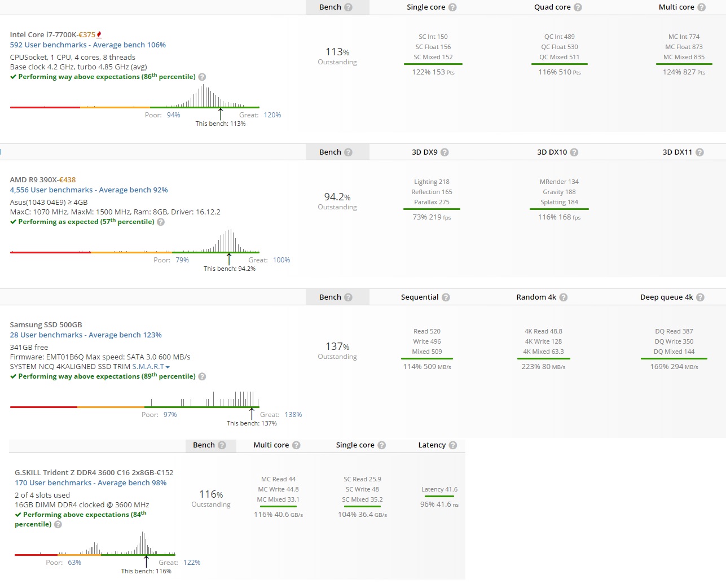Click help icon after 57th percentile text

tap(161, 222)
